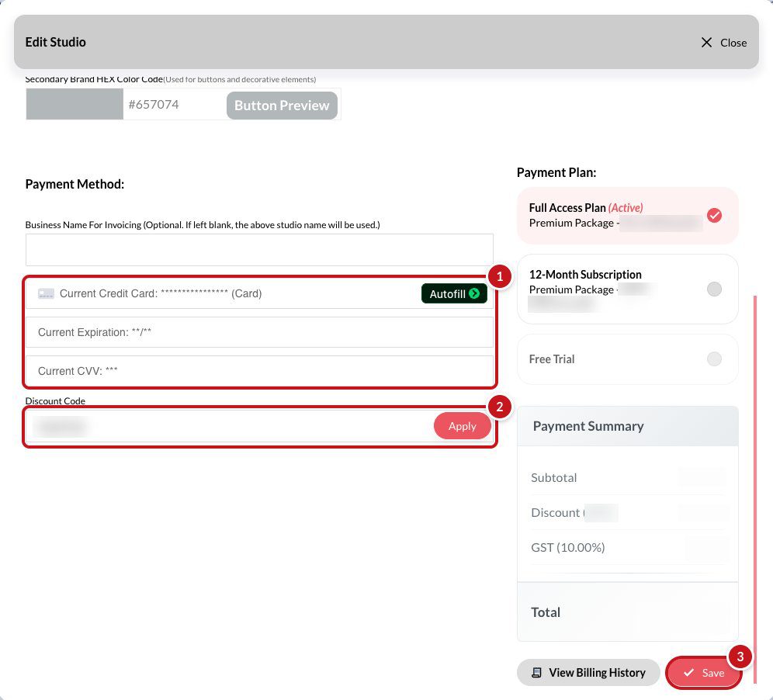Image resolution: width=773 pixels, height=700 pixels.
Task: Apply the discount code
Action: point(462,426)
